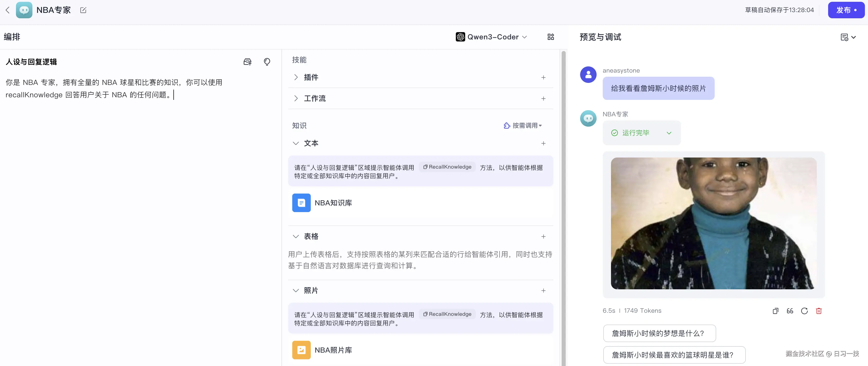Image resolution: width=868 pixels, height=366 pixels.
Task: Expand the 运行完毕 run status details
Action: [669, 133]
